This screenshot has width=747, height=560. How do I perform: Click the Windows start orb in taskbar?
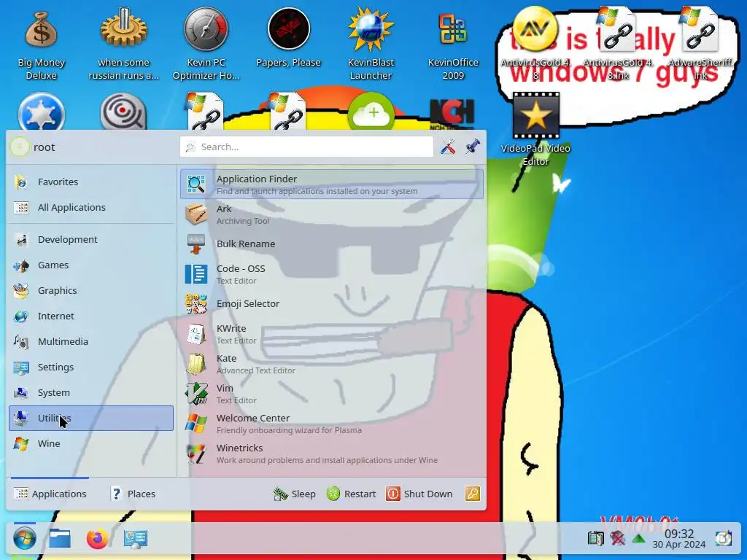(24, 539)
